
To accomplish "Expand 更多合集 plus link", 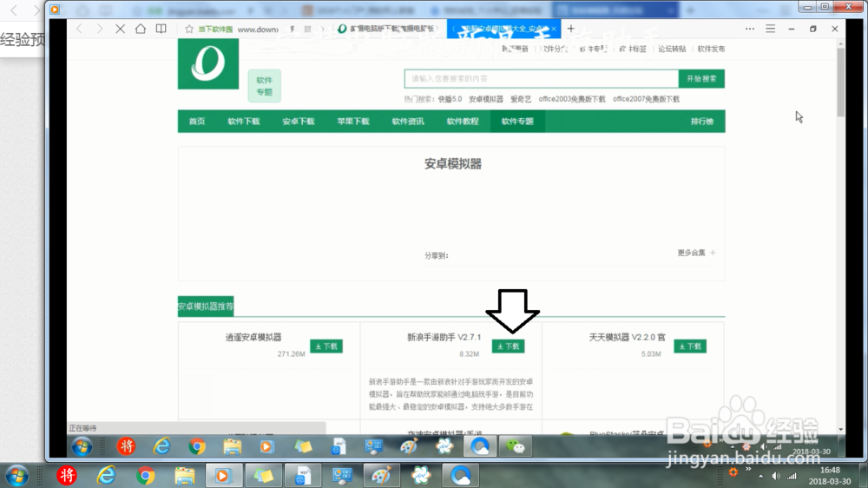I will click(x=696, y=253).
